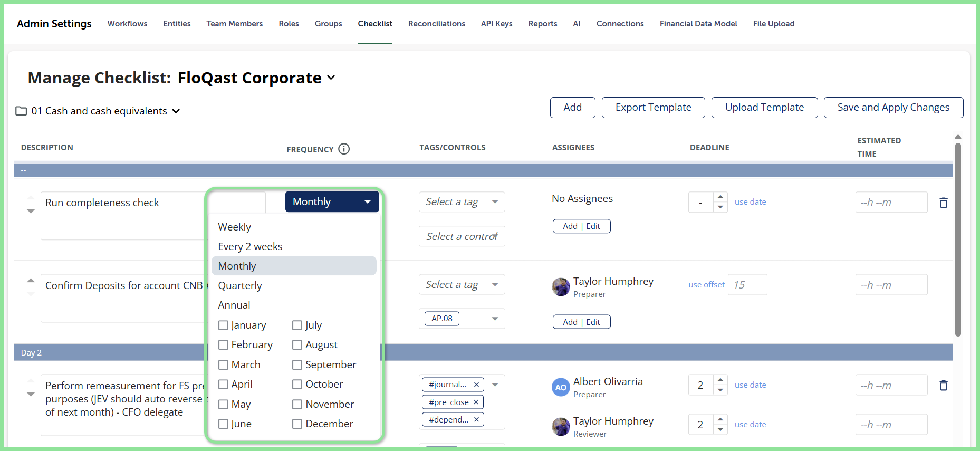Tick the October checkbox
This screenshot has width=980, height=451.
pyautogui.click(x=297, y=385)
